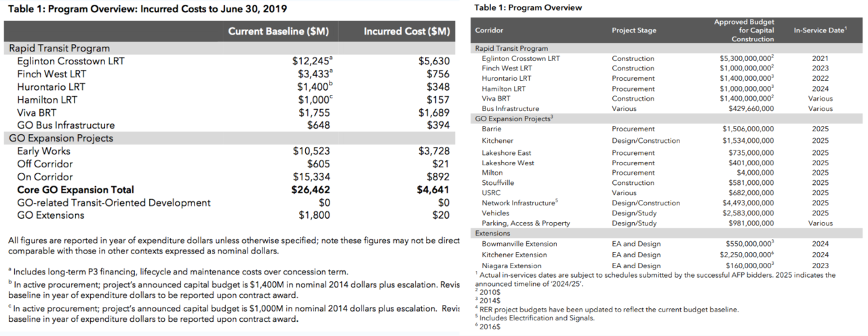The width and height of the screenshot is (868, 336).
Task: Select the $4,641 incurred cost total
Action: point(433,190)
